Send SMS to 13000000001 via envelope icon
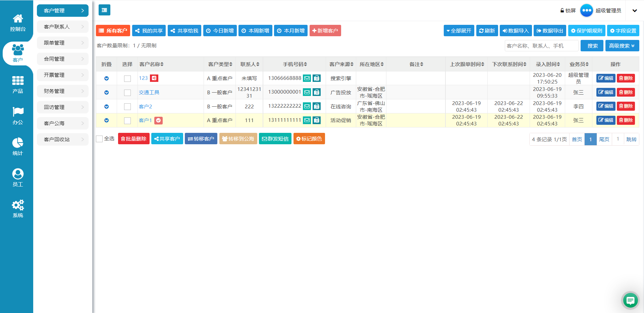Screen dimensions: 644x313 click(307, 92)
